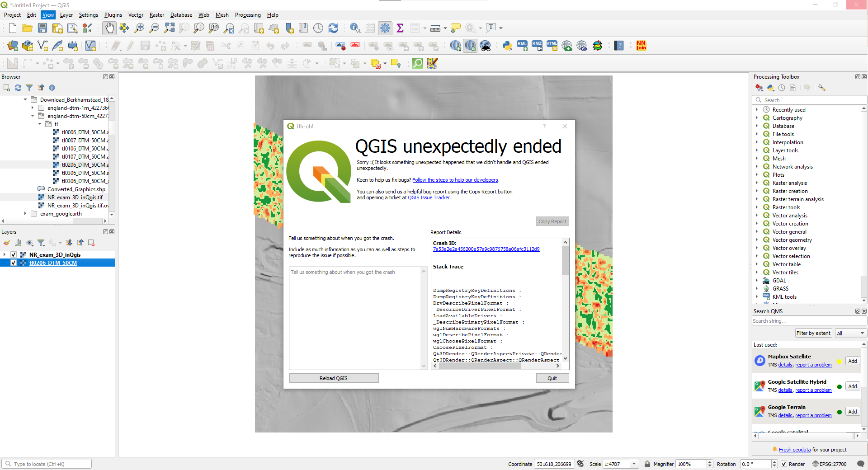Hide the tl0206_DTM_50CM layer

pyautogui.click(x=14, y=263)
